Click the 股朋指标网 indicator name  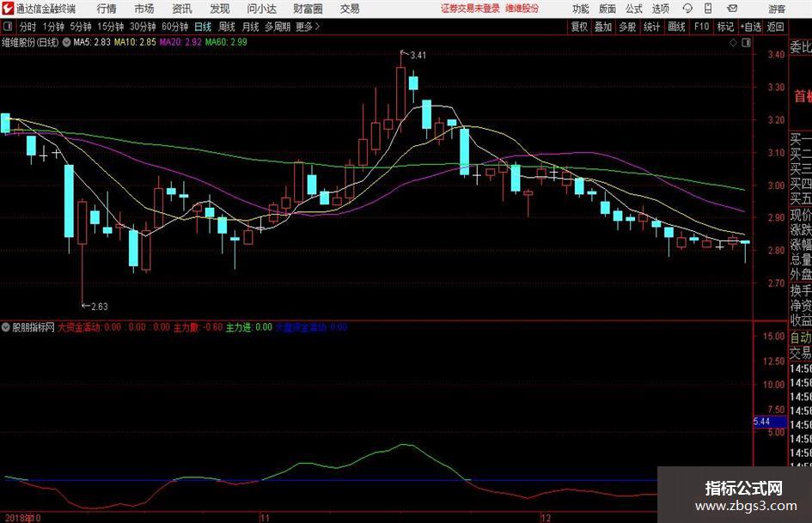(x=34, y=327)
